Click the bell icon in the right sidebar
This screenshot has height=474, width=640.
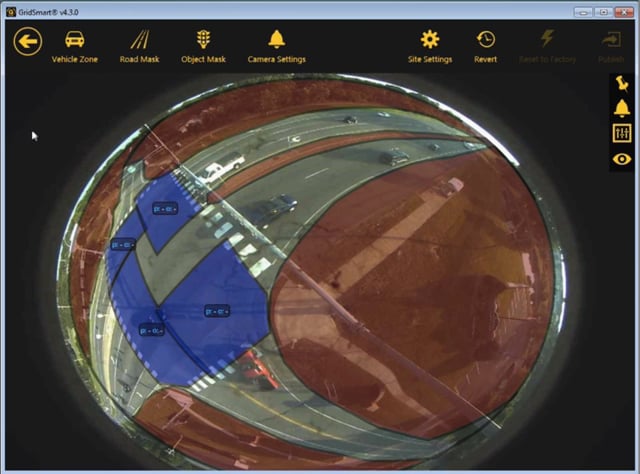622,108
